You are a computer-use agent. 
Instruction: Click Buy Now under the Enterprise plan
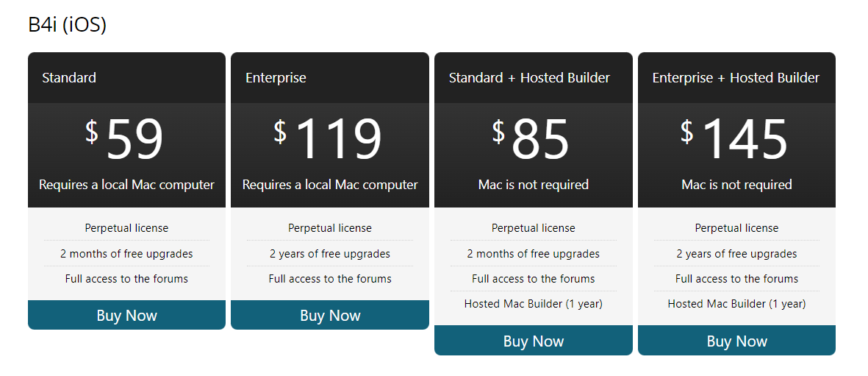[330, 316]
